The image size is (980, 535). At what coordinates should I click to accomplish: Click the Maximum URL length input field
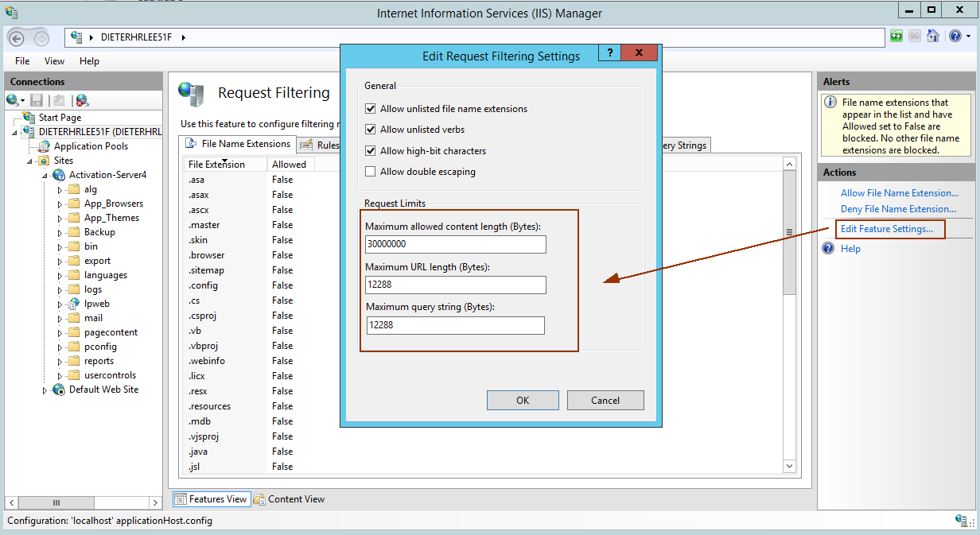pos(455,285)
